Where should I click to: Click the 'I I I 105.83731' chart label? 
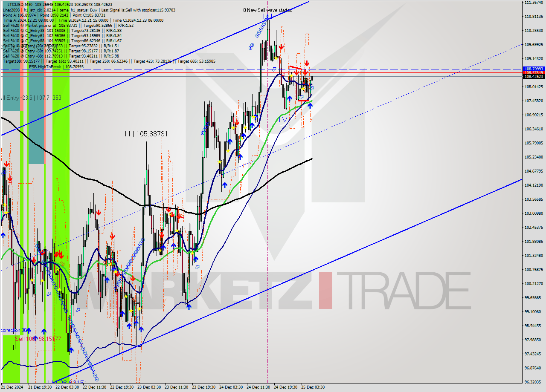tap(146, 134)
